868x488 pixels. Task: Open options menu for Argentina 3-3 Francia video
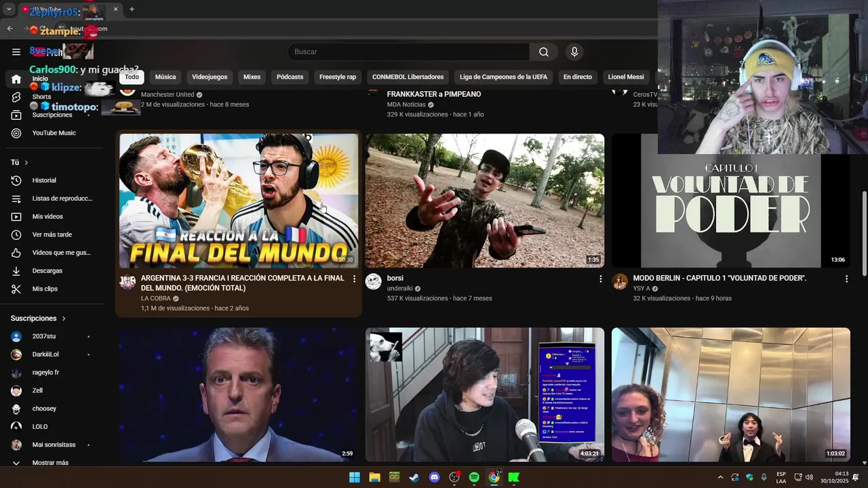click(x=354, y=279)
